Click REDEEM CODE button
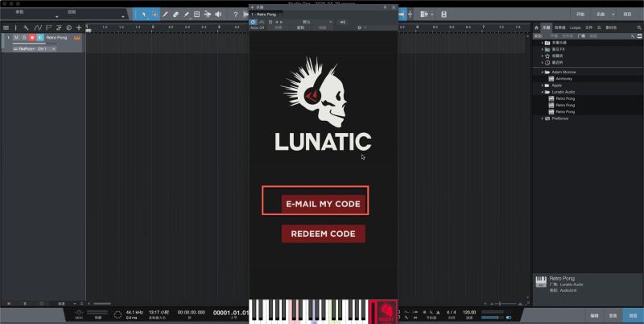This screenshot has height=324, width=644. click(324, 234)
